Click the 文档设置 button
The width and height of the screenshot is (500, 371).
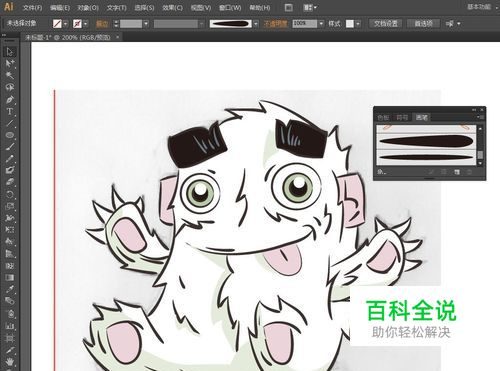386,24
